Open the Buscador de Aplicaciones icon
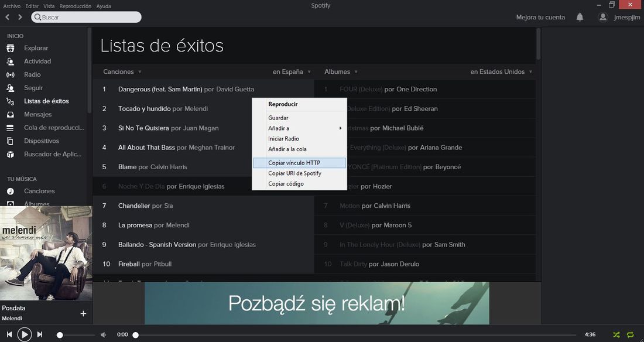644x342 pixels. point(11,154)
